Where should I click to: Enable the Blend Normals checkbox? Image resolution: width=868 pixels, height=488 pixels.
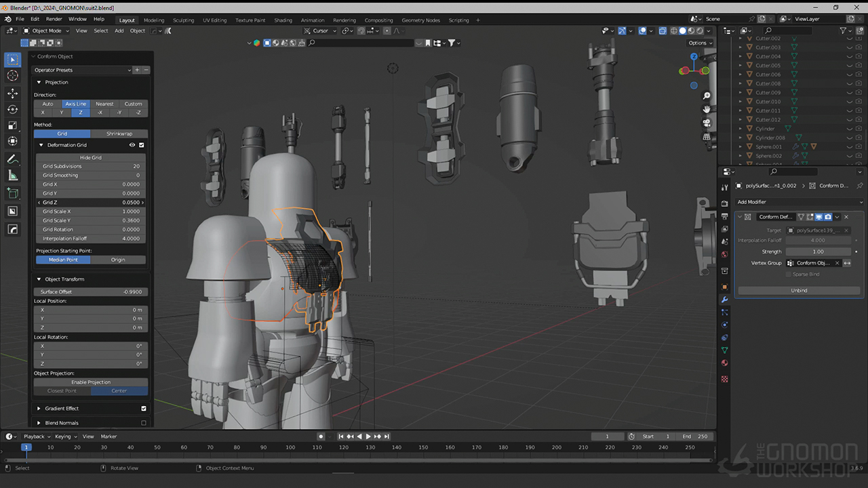(143, 423)
